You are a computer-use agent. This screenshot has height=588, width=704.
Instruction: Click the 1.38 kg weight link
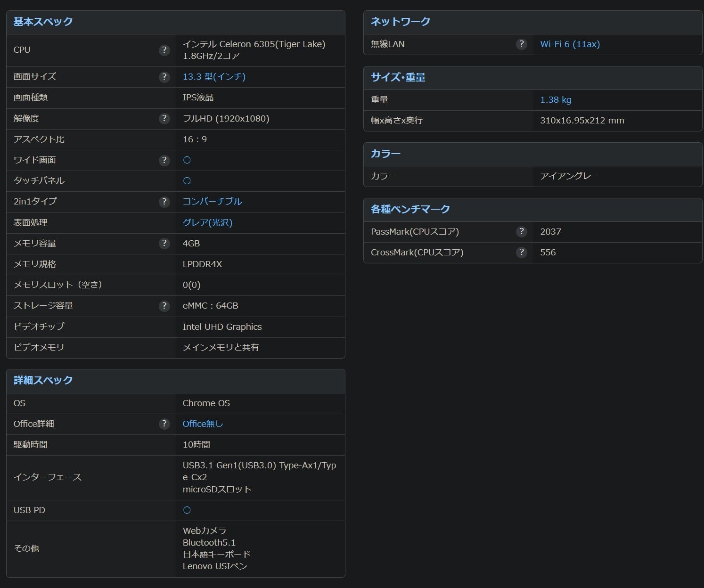click(556, 100)
